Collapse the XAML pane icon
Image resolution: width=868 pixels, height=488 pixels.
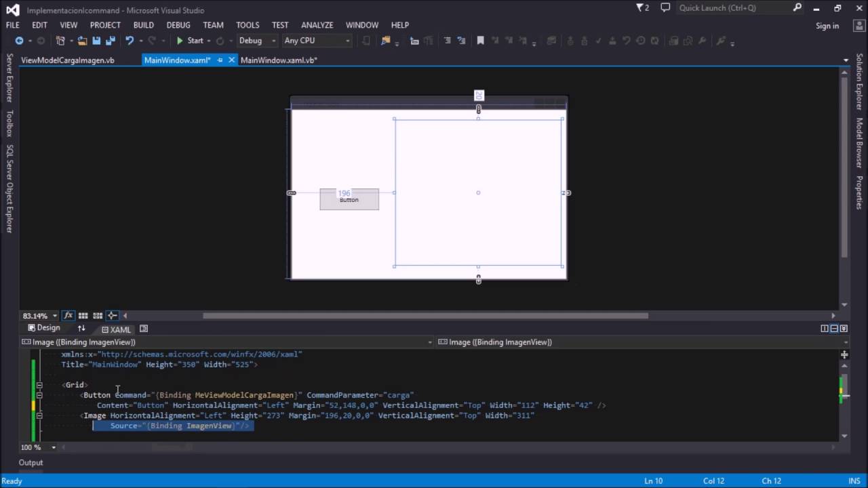pos(844,329)
